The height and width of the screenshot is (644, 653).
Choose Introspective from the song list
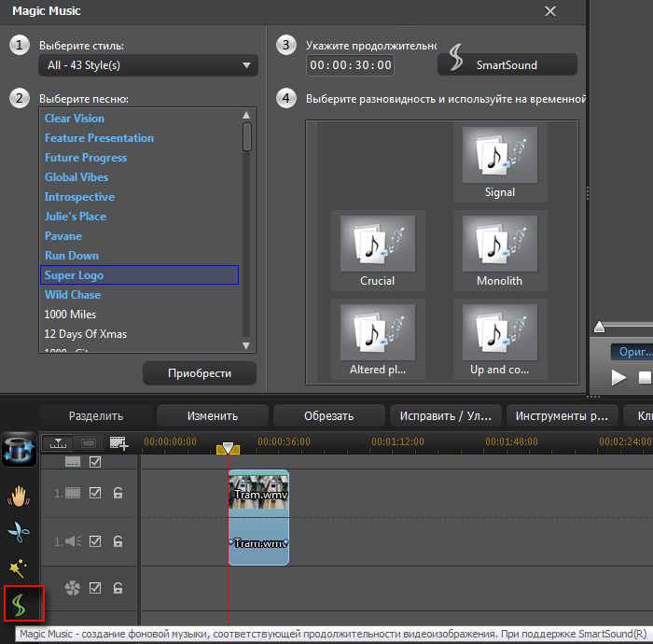79,197
